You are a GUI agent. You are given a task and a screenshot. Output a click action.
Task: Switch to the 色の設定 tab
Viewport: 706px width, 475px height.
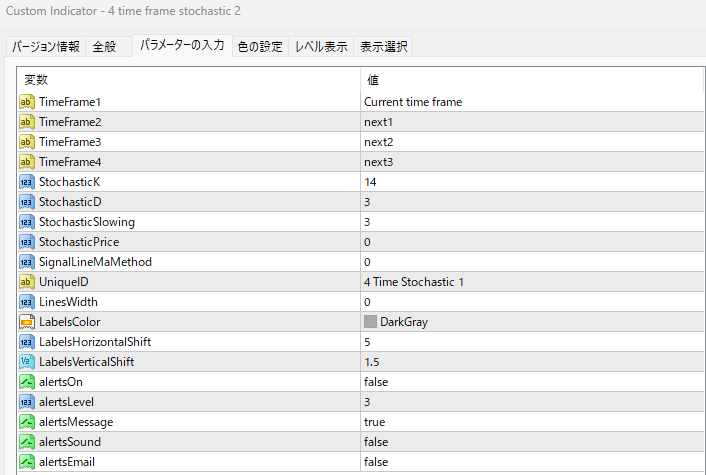(260, 47)
